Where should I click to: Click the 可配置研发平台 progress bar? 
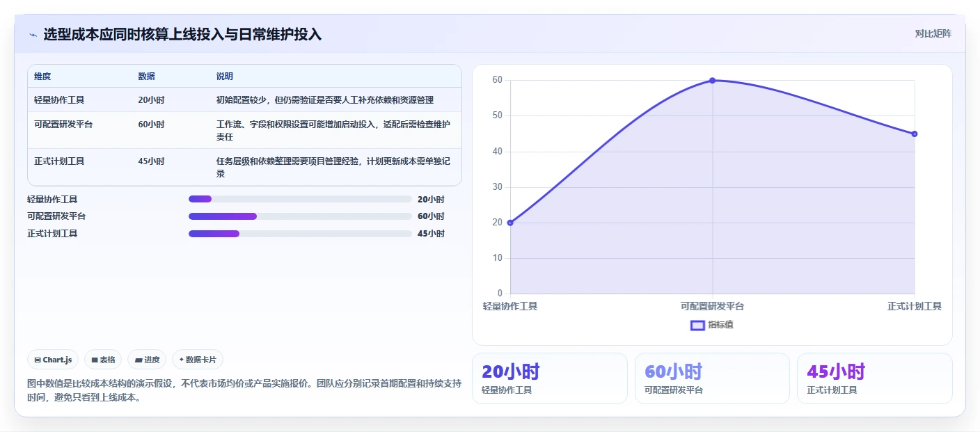coord(300,216)
